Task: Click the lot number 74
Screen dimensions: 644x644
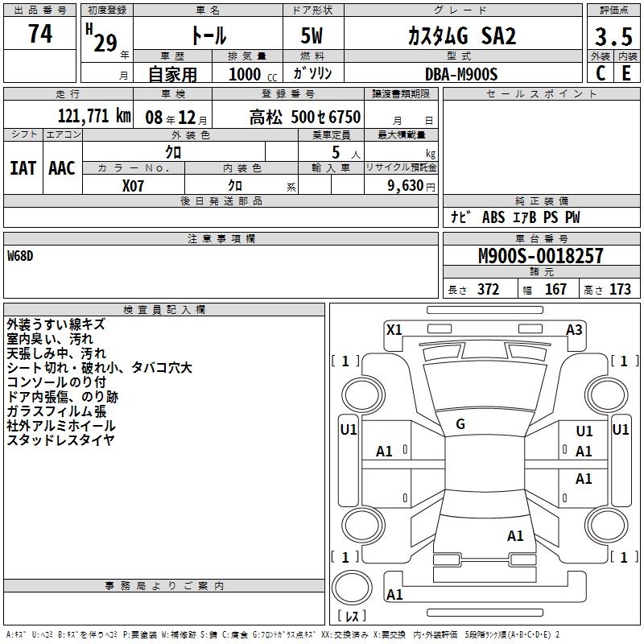Action: 40,34
